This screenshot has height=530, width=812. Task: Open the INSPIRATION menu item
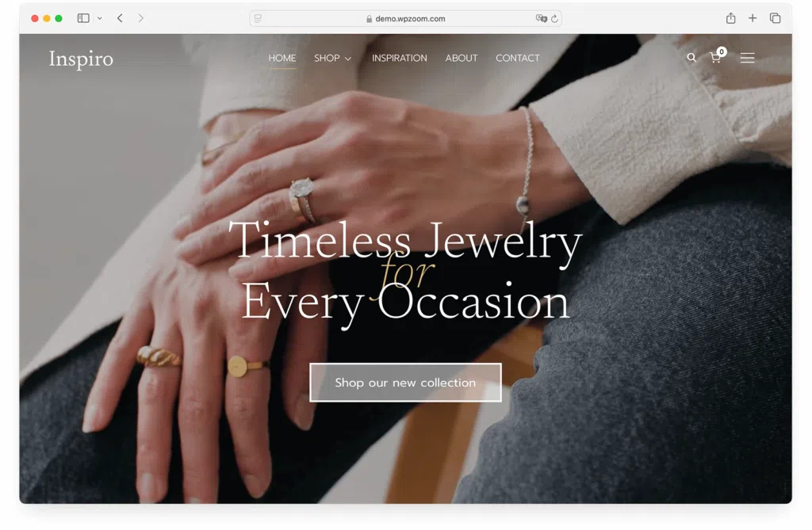(400, 58)
